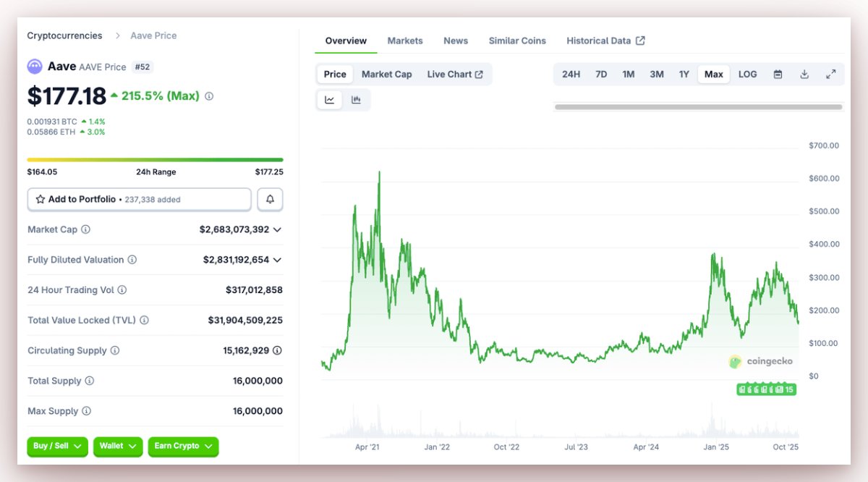This screenshot has width=868, height=482.
Task: Click the info icon beside Market Cap
Action: [x=86, y=229]
